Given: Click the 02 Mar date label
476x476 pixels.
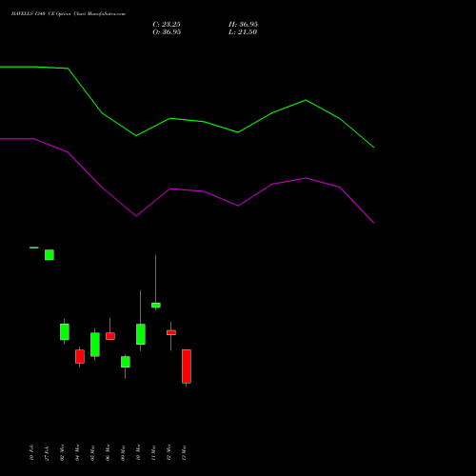Looking at the screenshot, I should (x=62, y=452).
